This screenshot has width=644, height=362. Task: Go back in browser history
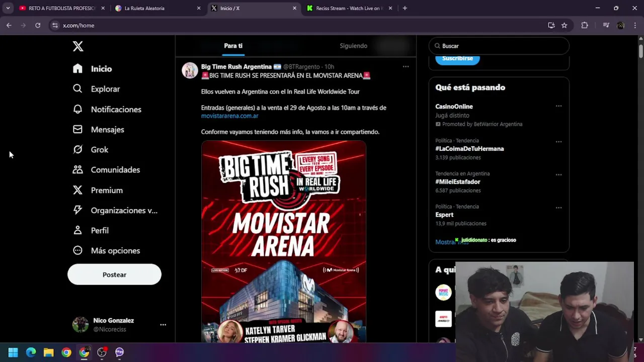pyautogui.click(x=9, y=25)
